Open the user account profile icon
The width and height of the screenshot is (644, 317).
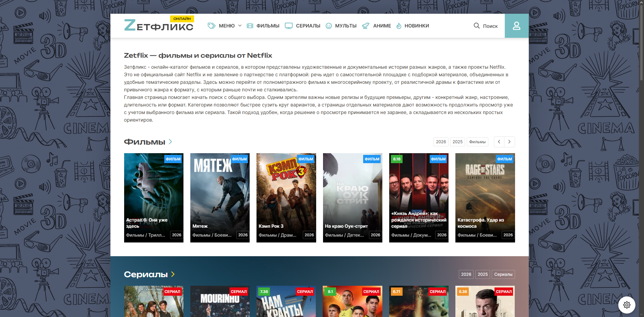[516, 26]
